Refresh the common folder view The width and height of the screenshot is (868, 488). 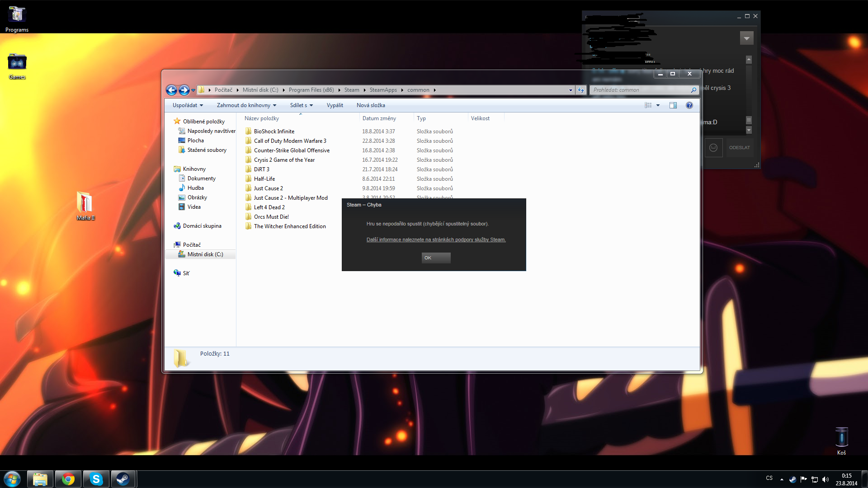581,90
